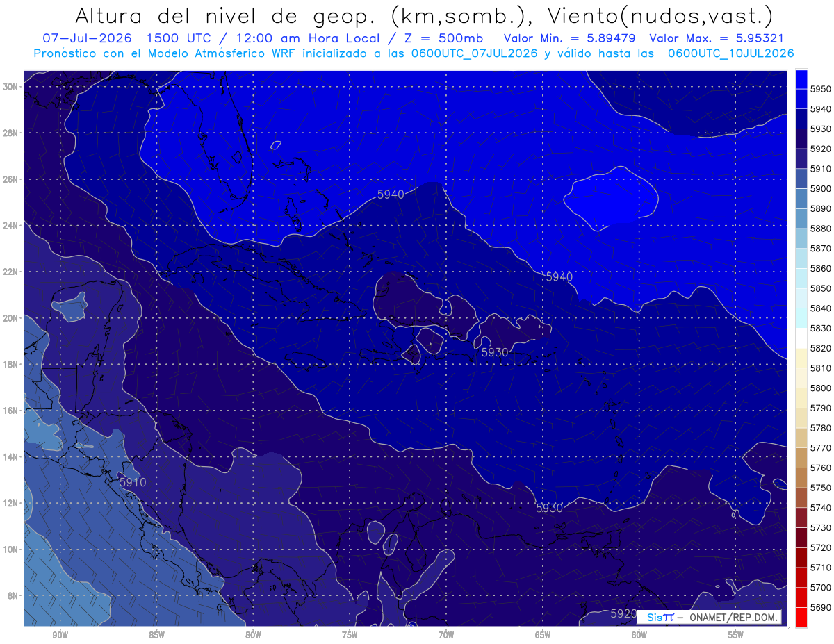Click the 5950 value in the color legend

tap(820, 89)
